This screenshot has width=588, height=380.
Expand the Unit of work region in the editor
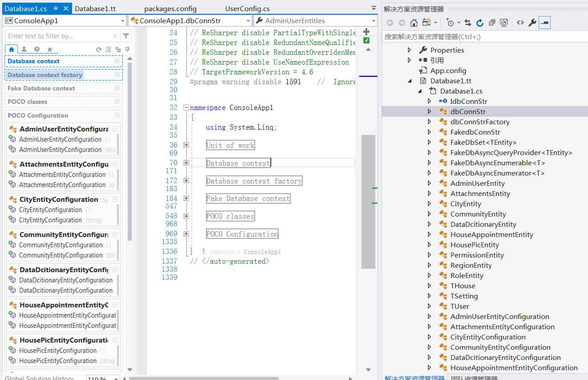pyautogui.click(x=186, y=145)
